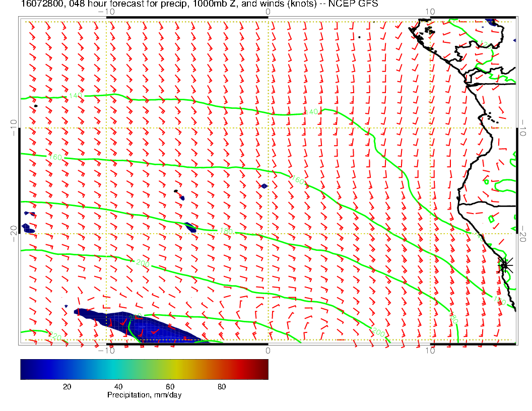
Task: Click the '-10' label on bottom axis
Action: [x=106, y=350]
